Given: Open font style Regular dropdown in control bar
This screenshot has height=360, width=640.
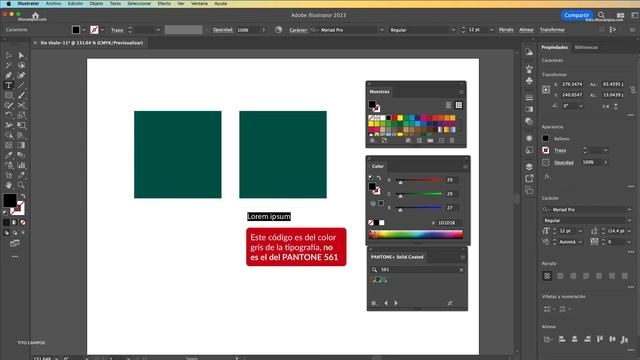Looking at the screenshot, I should click(453, 30).
